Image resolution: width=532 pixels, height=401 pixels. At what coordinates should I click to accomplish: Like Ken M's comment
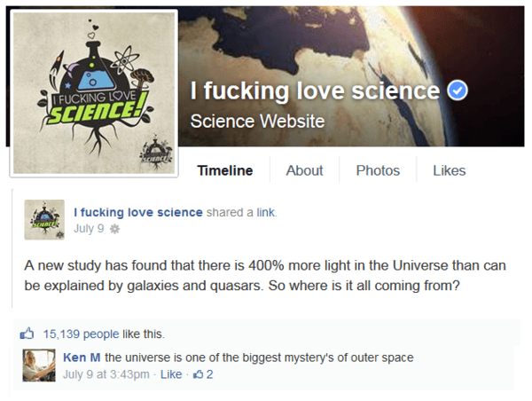coord(171,374)
